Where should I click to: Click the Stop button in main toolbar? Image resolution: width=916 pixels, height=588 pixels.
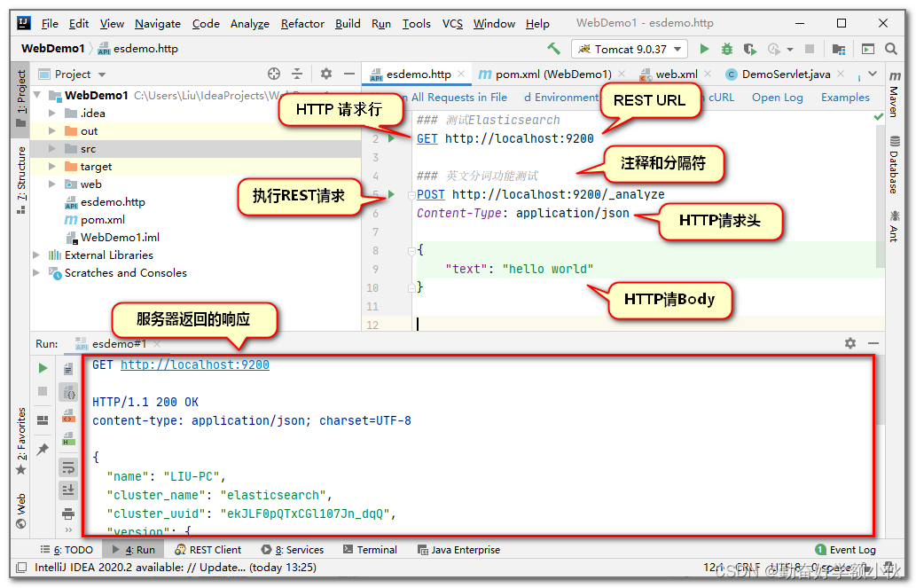810,49
